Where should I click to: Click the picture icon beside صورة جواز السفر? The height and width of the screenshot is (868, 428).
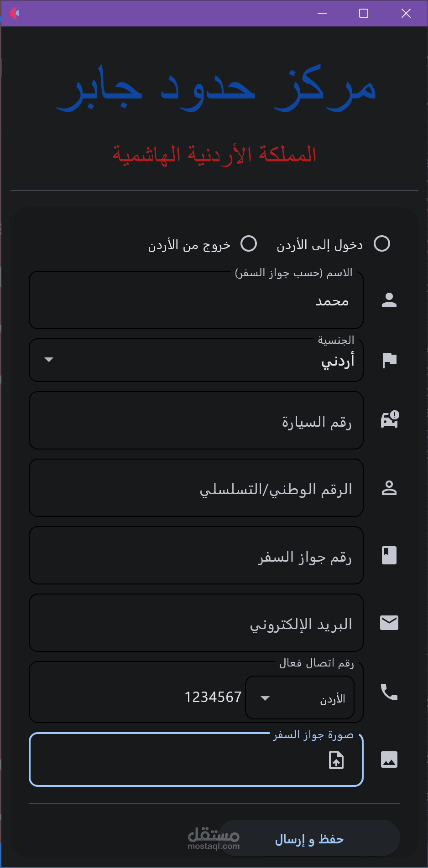coord(389,759)
